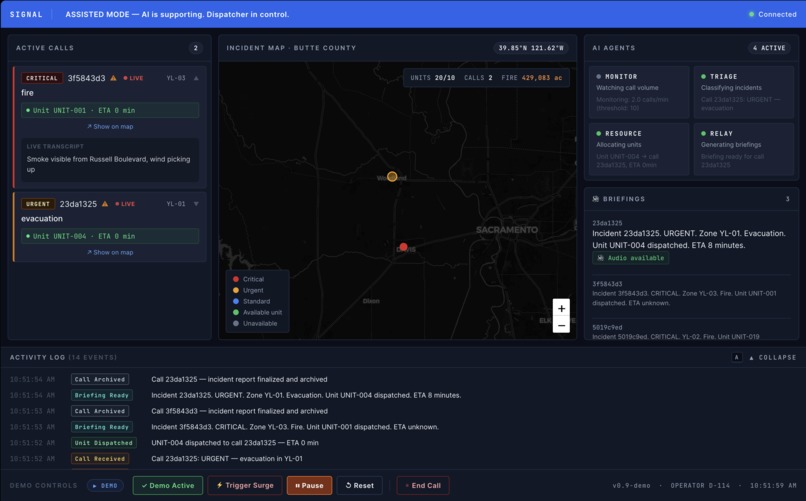Open the 5019c9ed briefing entry
Screen dimensions: 806x501
(x=691, y=332)
